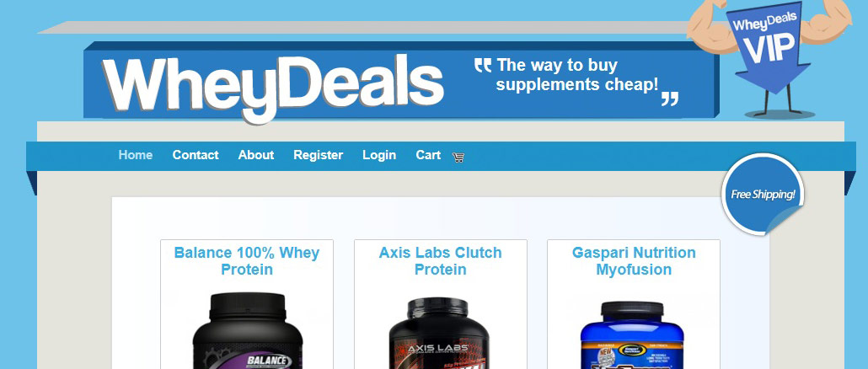868x369 pixels.
Task: Click the opening quotation mark graphic in the banner
Action: tap(483, 65)
